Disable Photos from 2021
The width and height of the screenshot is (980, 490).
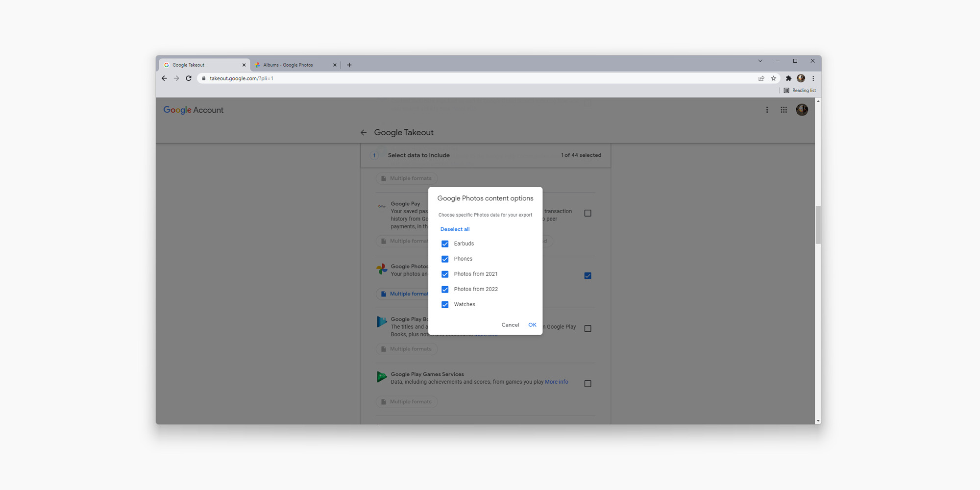click(x=445, y=274)
